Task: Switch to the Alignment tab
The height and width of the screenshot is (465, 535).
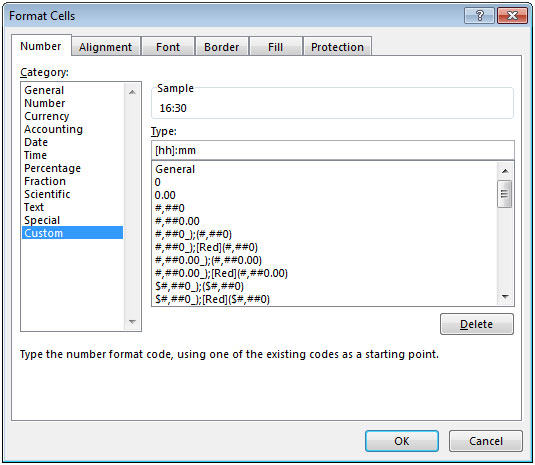Action: pyautogui.click(x=105, y=47)
